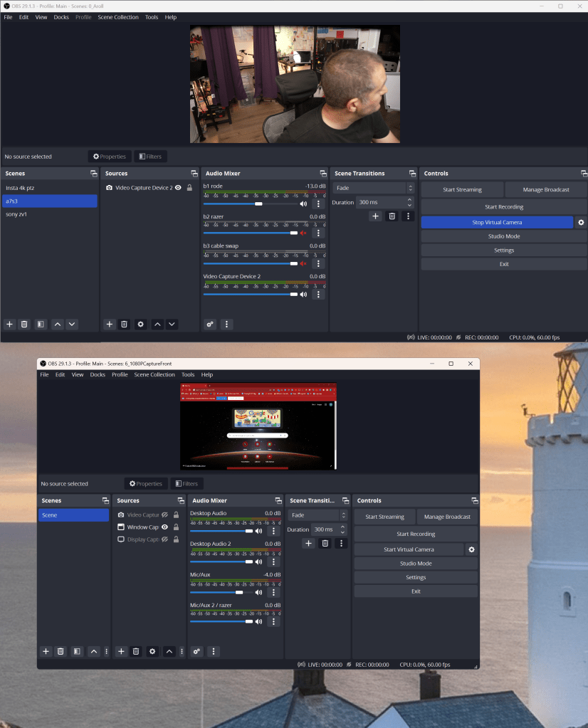Show hidden Video Capture source in bottom OBS
This screenshot has width=588, height=728.
click(x=164, y=515)
